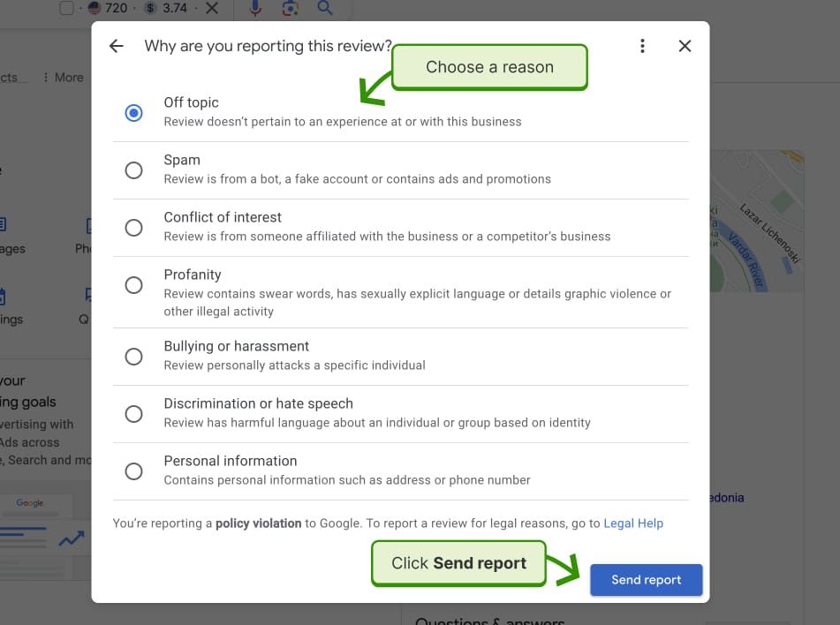This screenshot has width=840, height=625.
Task: Choose the Conflict of interest option
Action: click(133, 228)
